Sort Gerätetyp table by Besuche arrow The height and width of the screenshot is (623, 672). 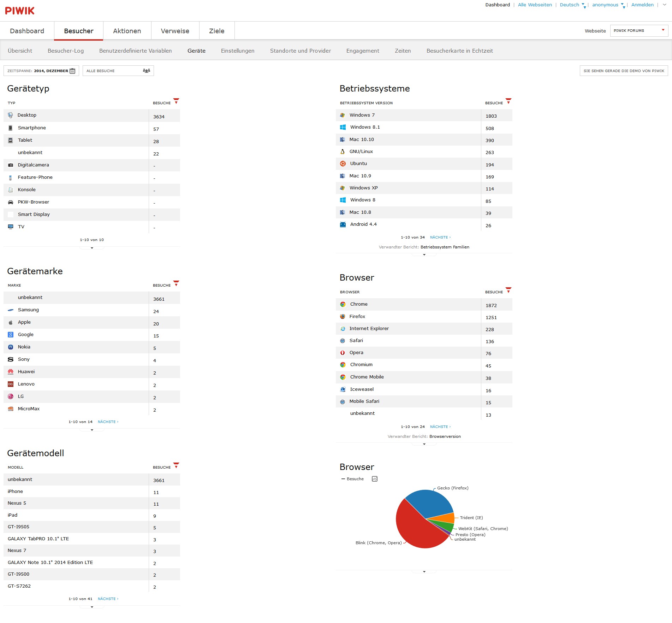point(176,101)
